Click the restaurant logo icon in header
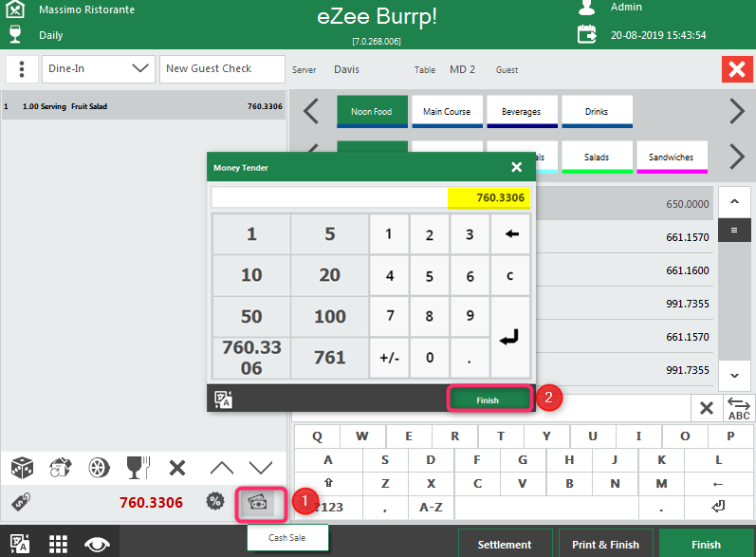The width and height of the screenshot is (756, 557). [15, 9]
